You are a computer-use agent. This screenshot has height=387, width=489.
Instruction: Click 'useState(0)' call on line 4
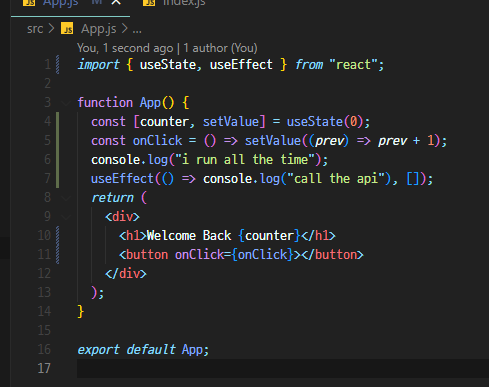click(x=325, y=122)
